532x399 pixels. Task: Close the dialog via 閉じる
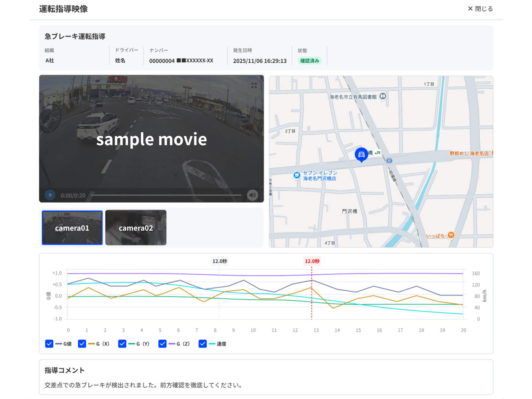click(x=480, y=9)
